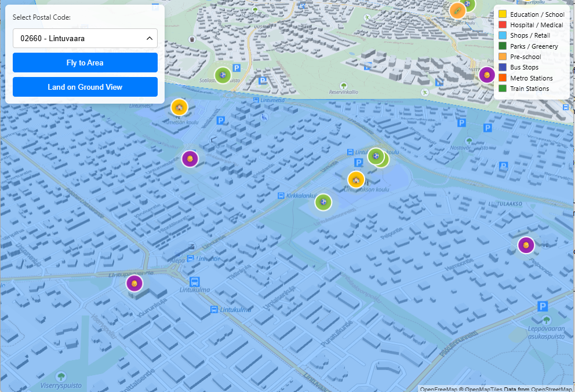This screenshot has height=392, width=575.
Task: Click the Select Postal Code label
Action: 41,17
